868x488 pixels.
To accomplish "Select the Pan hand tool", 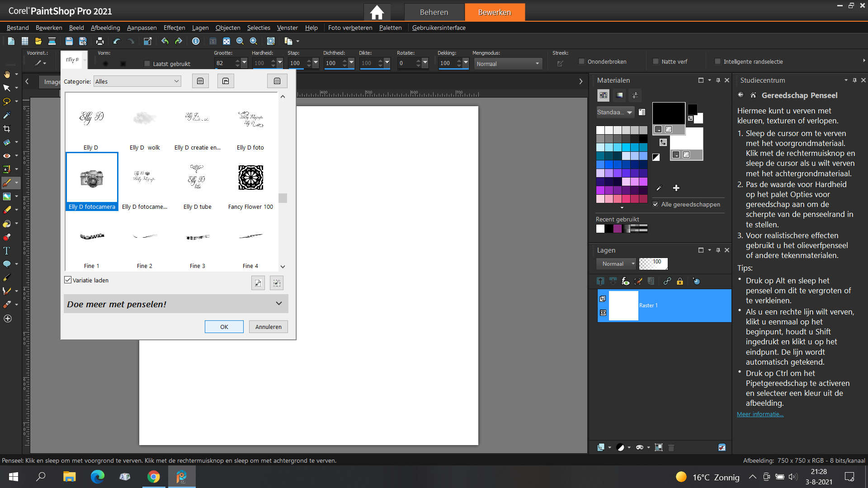I will click(7, 74).
